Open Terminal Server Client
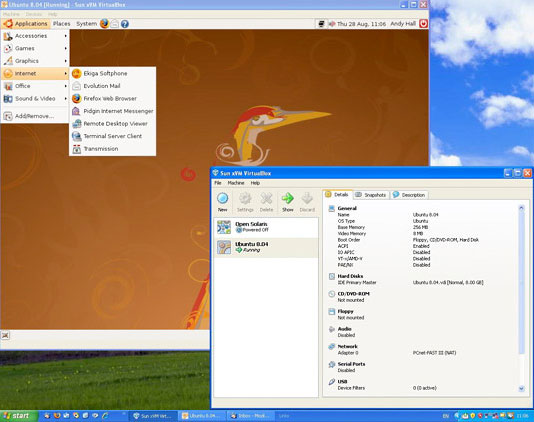534x422 pixels. point(112,136)
